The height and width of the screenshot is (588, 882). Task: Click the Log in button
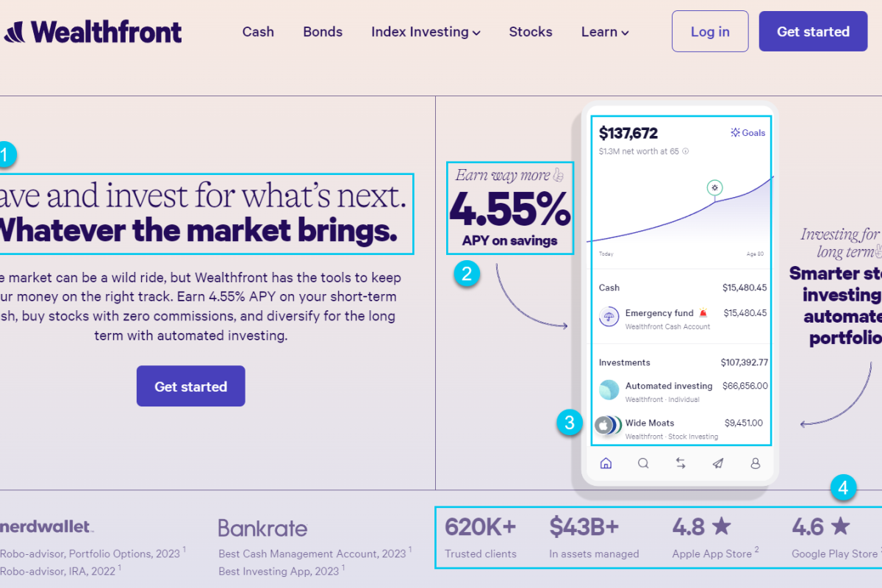(710, 31)
